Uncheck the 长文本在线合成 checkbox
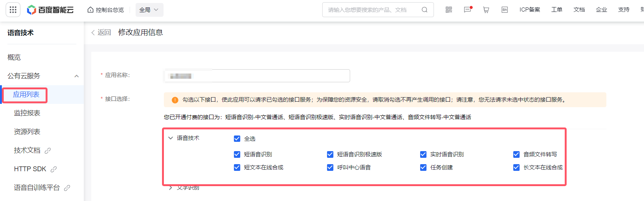 tap(516, 167)
